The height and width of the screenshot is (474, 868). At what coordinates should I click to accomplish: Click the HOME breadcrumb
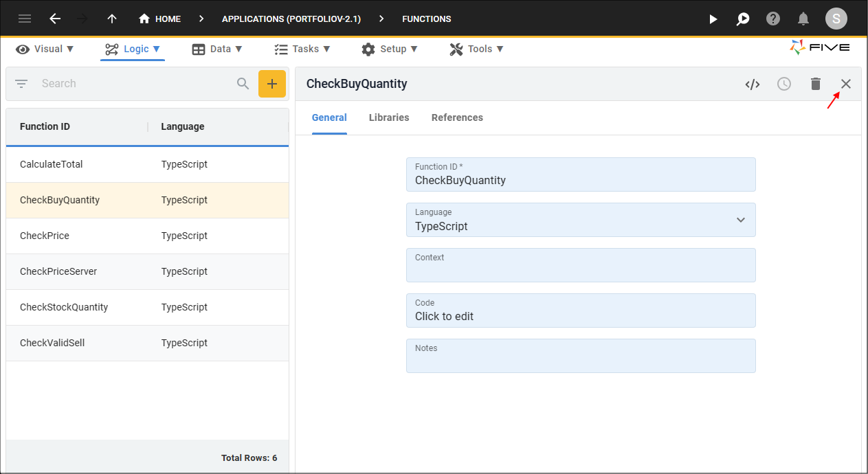point(160,19)
